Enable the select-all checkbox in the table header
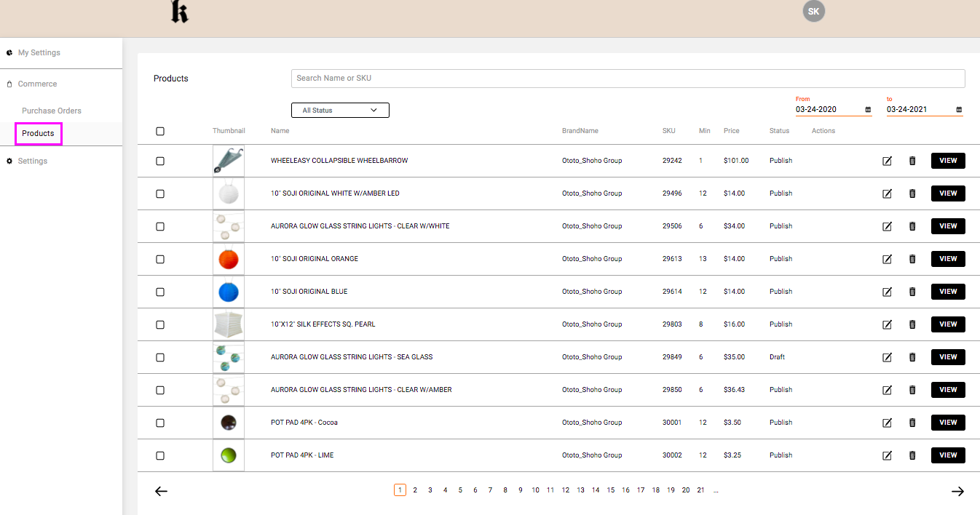 click(x=159, y=131)
